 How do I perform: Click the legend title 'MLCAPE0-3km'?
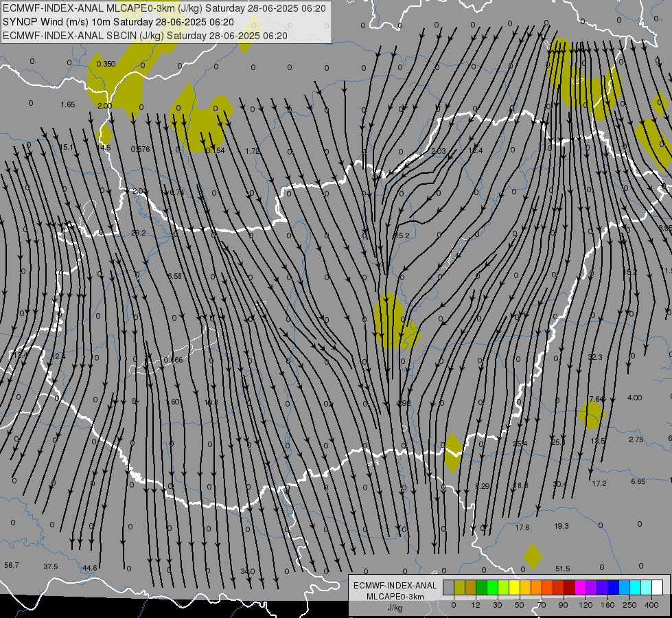coord(395,597)
